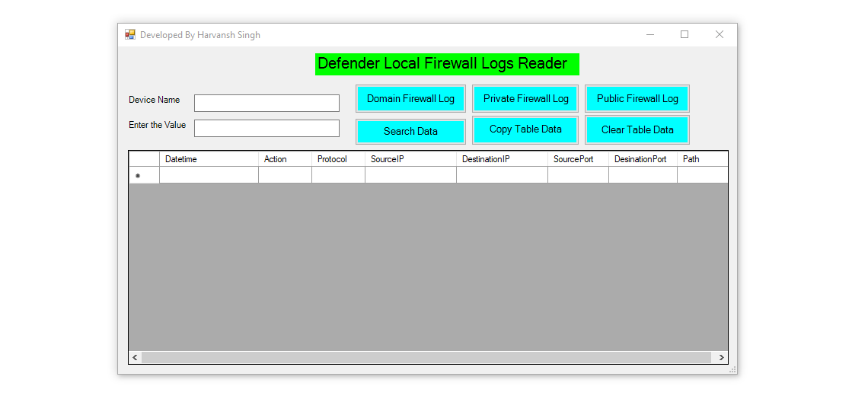The height and width of the screenshot is (399, 868).
Task: Copy Table Data to clipboard
Action: pyautogui.click(x=525, y=129)
